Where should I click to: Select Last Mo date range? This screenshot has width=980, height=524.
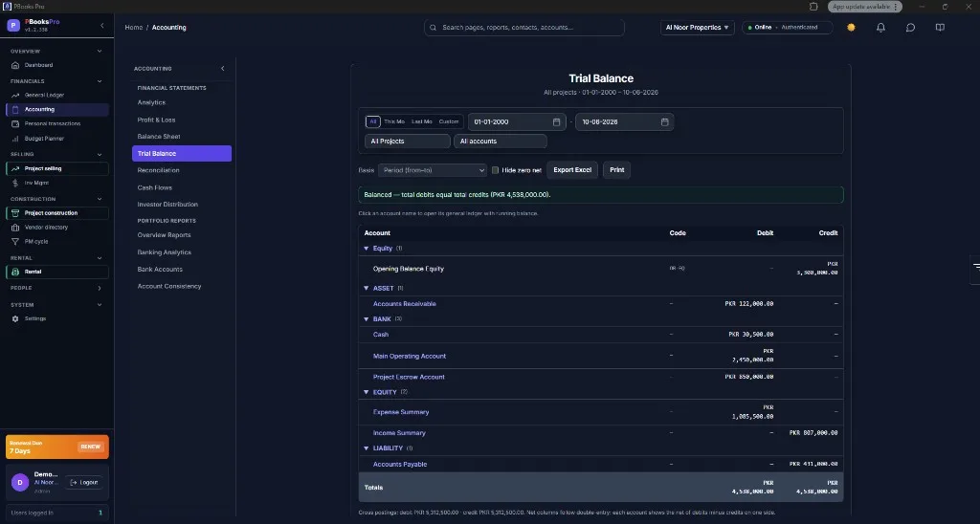click(421, 121)
